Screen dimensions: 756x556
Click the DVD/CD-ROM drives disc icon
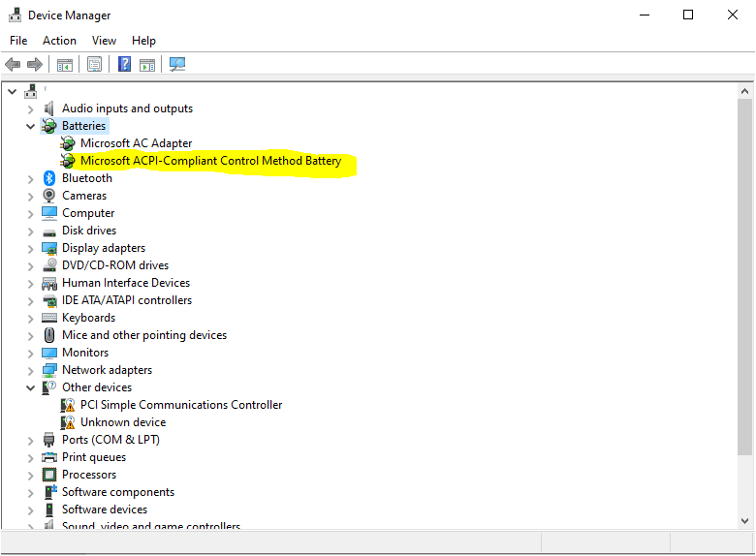[x=48, y=265]
